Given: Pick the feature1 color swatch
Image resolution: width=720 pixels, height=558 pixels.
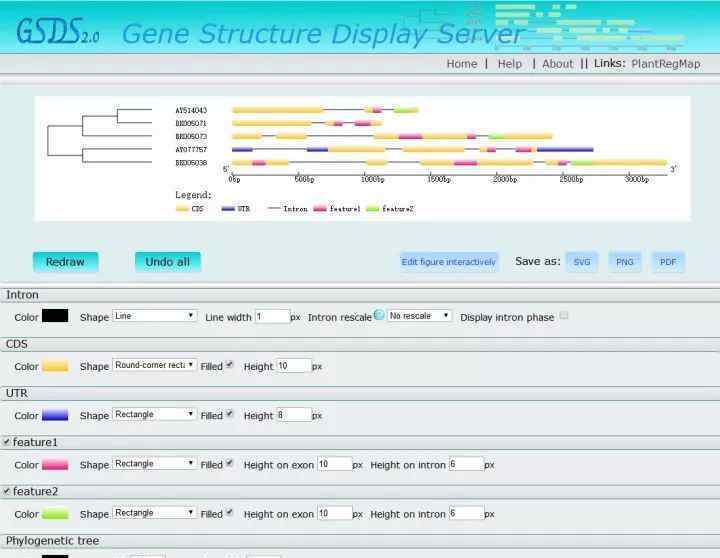Looking at the screenshot, I should [55, 464].
